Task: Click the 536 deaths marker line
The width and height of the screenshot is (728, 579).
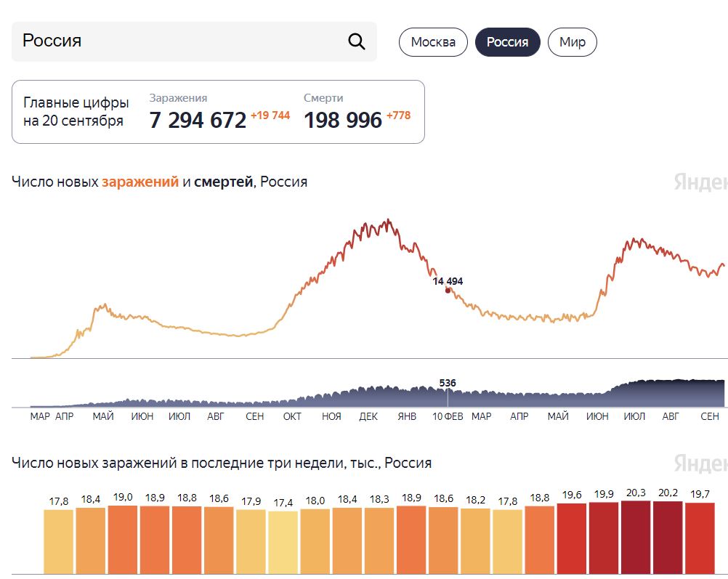Action: (448, 397)
